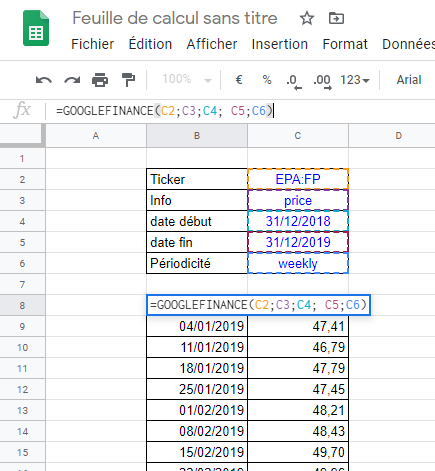Select the cell containing EPA:FP

pos(298,179)
